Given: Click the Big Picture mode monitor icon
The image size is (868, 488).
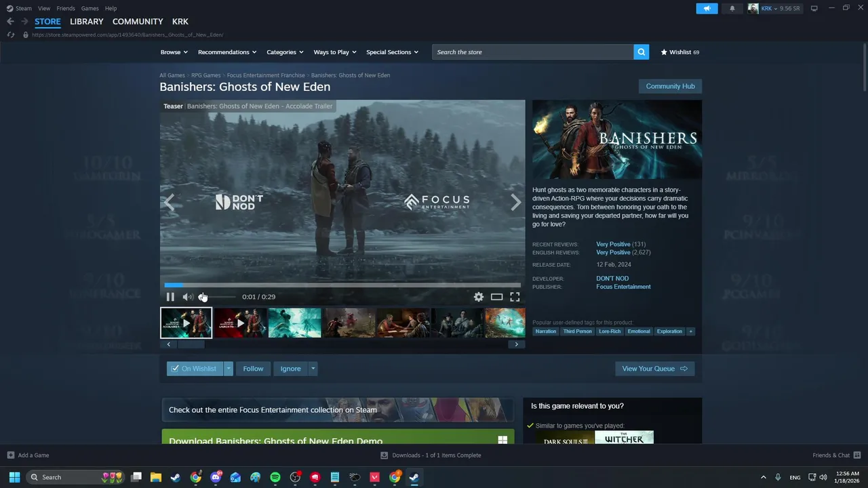Looking at the screenshot, I should pos(814,8).
